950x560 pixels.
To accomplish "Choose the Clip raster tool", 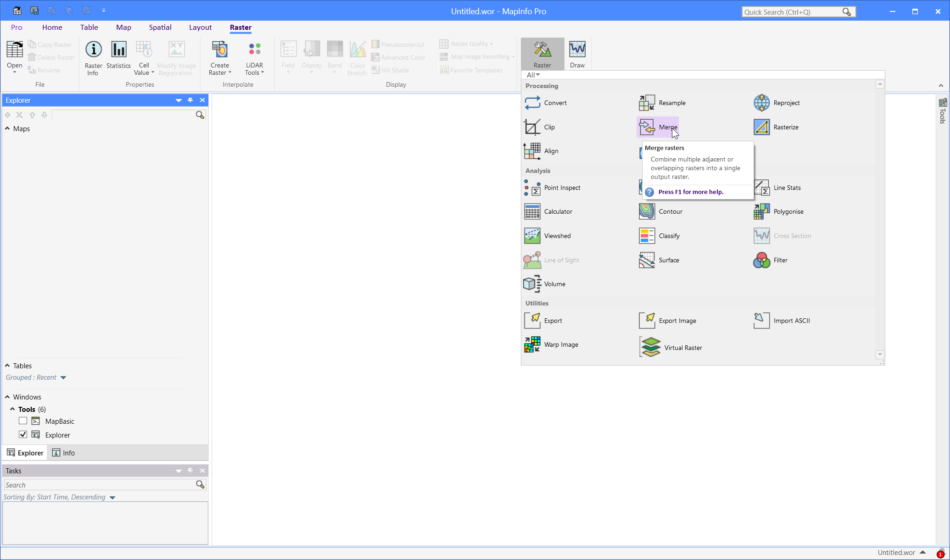I will pos(540,127).
